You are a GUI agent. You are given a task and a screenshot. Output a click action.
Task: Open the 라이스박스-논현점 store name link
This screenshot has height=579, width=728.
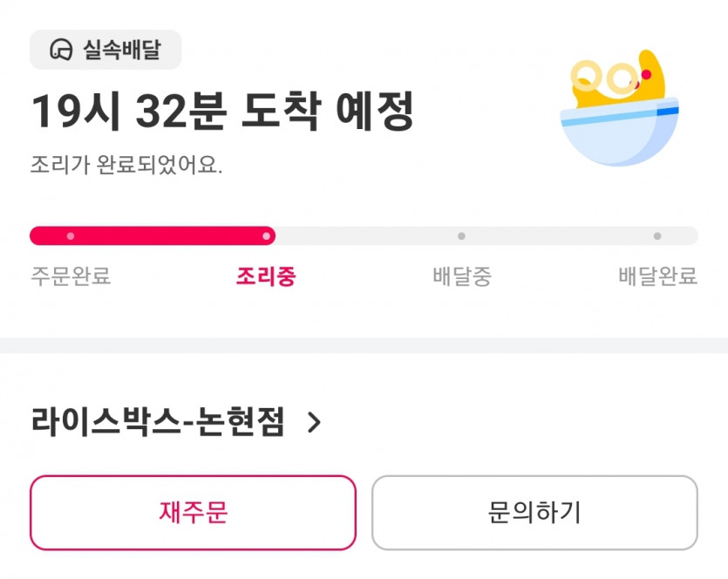coord(158,423)
